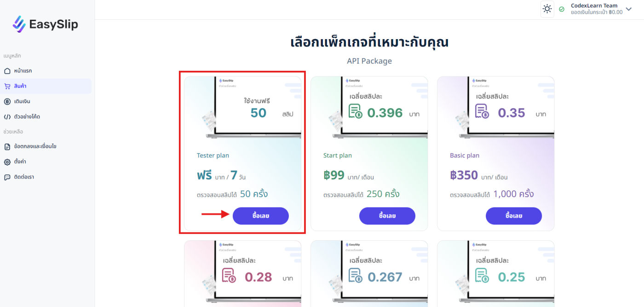
Task: Go to the หน้าแรก menu item
Action: (23, 71)
